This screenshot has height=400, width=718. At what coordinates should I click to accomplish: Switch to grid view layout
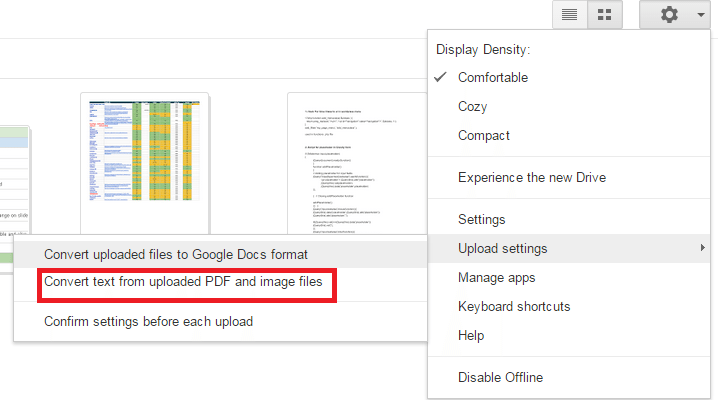click(x=604, y=15)
